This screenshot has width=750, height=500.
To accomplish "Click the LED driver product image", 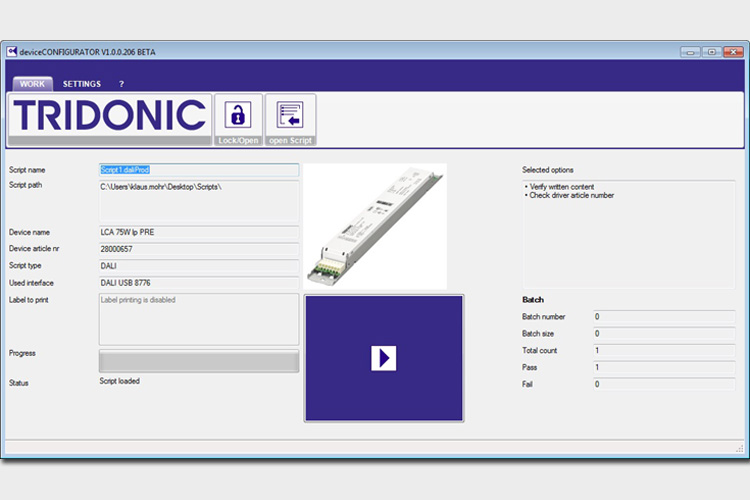I will (x=375, y=226).
